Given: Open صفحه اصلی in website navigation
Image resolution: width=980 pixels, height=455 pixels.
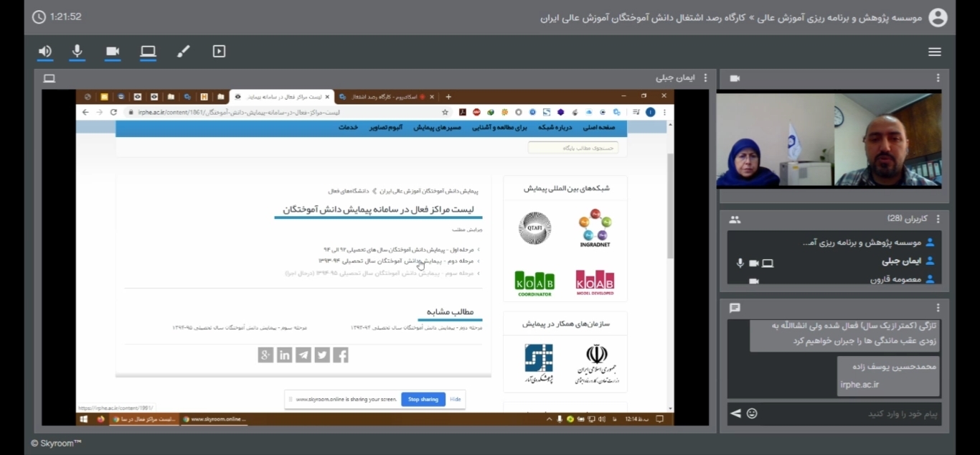Looking at the screenshot, I should 598,127.
